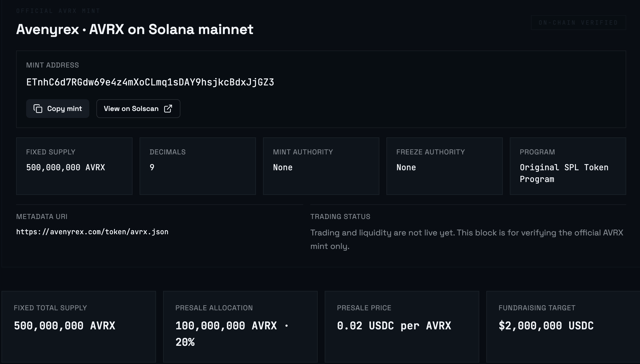This screenshot has height=364, width=640.
Task: Click the Copy mint button label
Action: (x=64, y=109)
